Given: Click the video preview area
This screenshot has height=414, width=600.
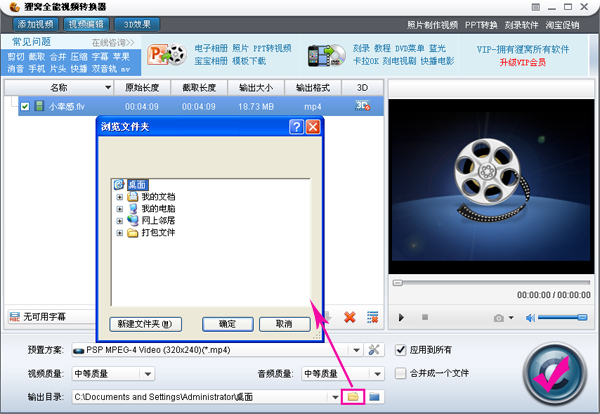Looking at the screenshot, I should click(491, 186).
